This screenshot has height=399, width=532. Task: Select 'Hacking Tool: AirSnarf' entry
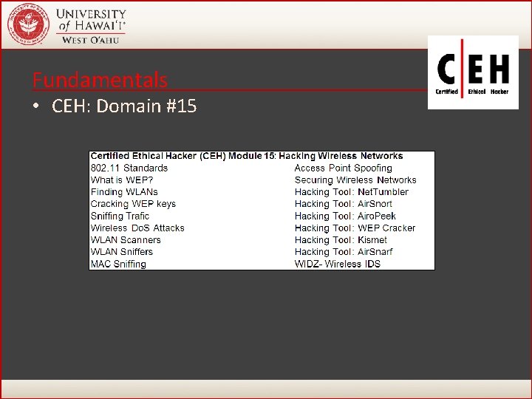(x=344, y=252)
